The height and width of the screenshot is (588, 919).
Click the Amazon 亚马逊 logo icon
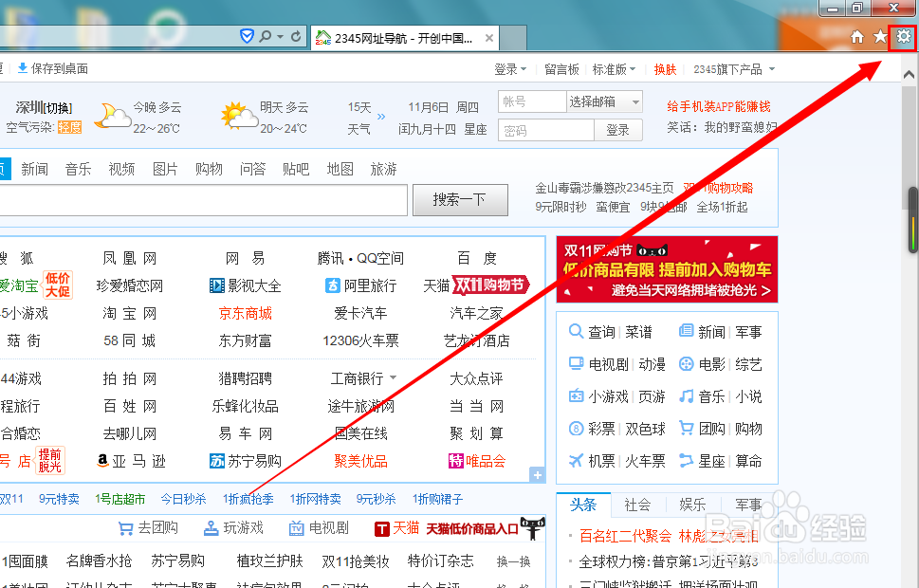(x=102, y=461)
